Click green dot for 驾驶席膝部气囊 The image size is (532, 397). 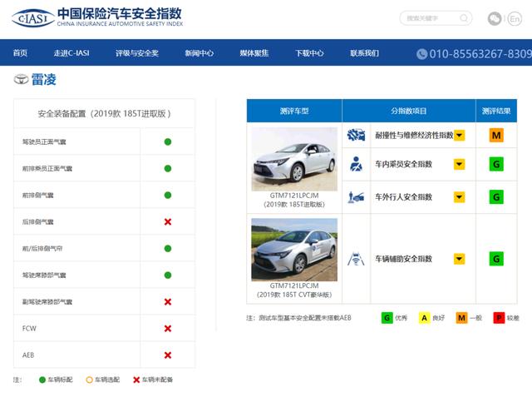[x=168, y=275]
